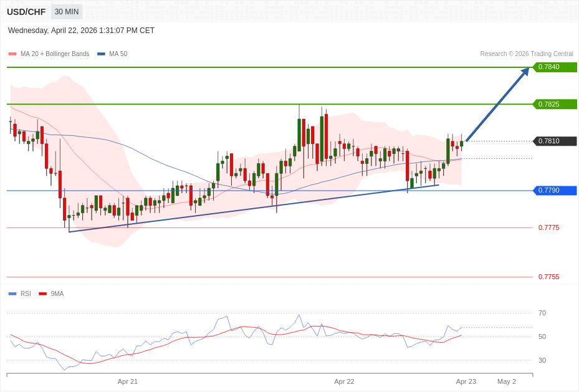Click the pink MA 20 + Bollinger Bands legend swatch
This screenshot has width=579, height=392.
[x=12, y=54]
